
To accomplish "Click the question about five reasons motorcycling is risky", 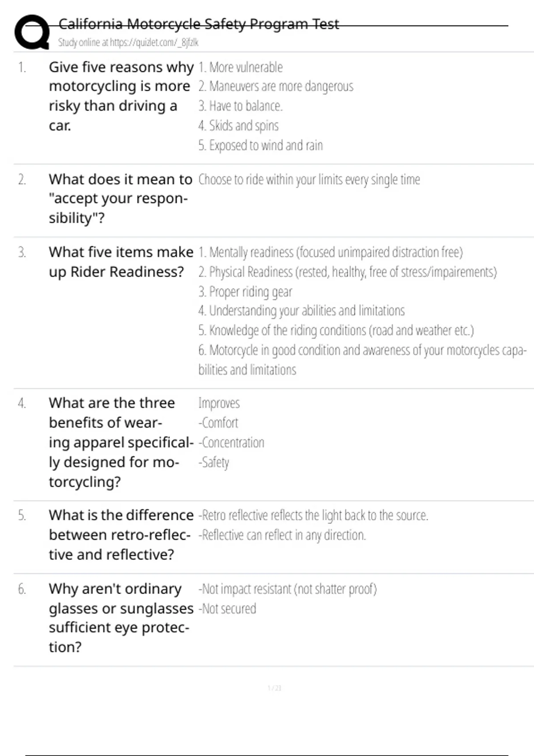I will (121, 96).
